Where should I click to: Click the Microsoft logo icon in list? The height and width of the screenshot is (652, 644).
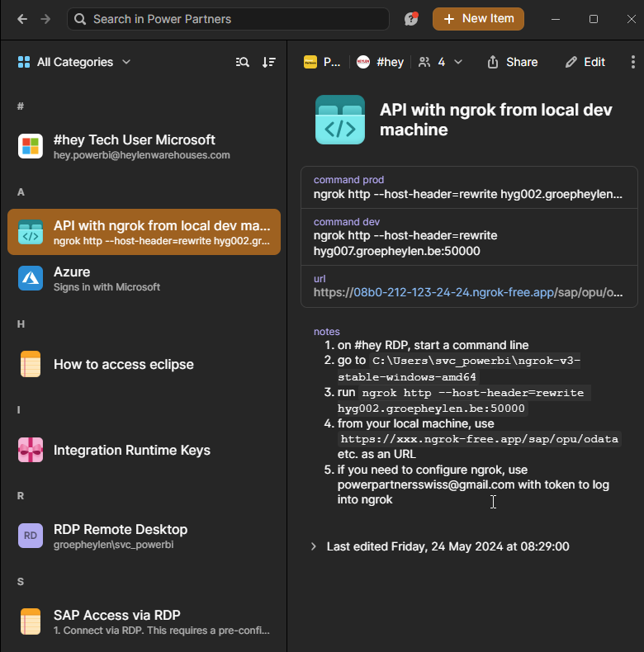31,146
